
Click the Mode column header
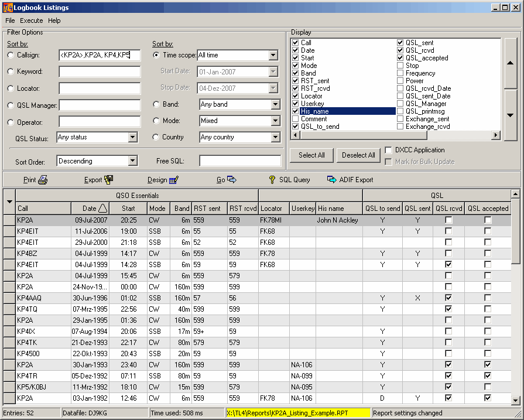(157, 209)
